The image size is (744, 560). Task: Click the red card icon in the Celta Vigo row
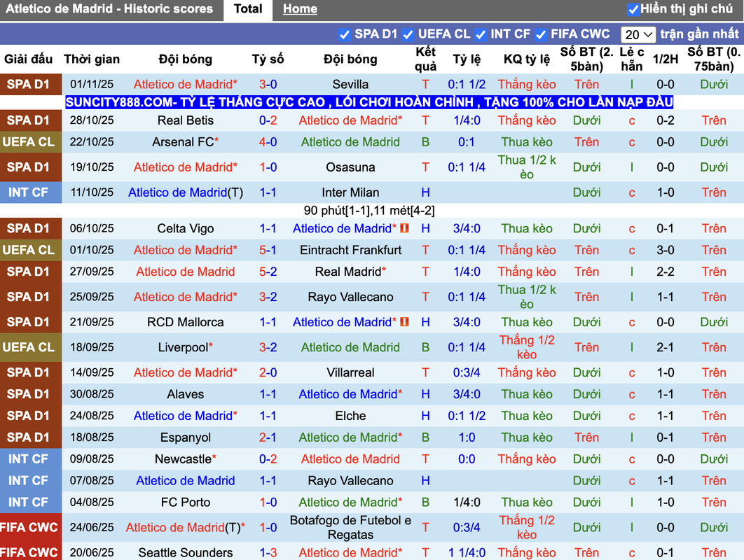pyautogui.click(x=404, y=228)
